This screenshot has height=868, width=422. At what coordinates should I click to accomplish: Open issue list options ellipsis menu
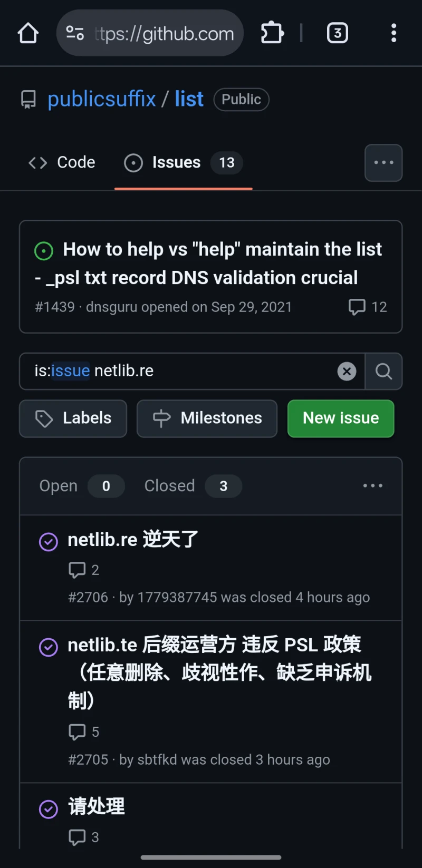[372, 486]
